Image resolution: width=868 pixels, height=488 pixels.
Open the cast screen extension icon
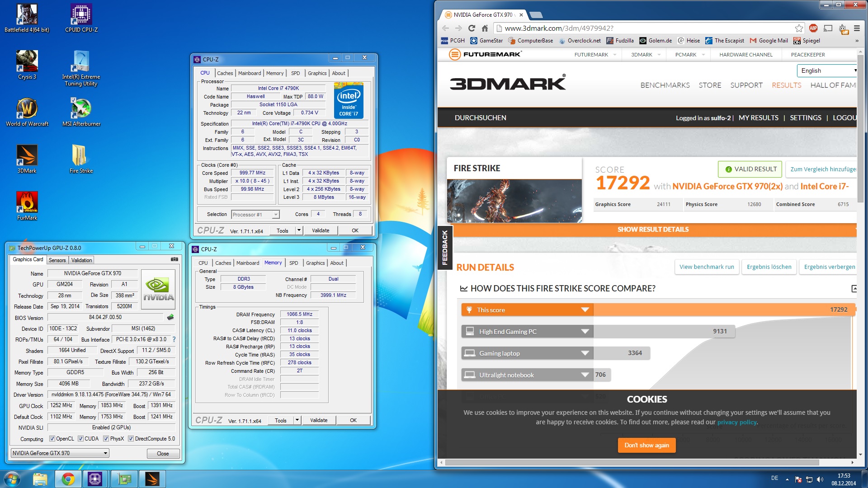[828, 28]
